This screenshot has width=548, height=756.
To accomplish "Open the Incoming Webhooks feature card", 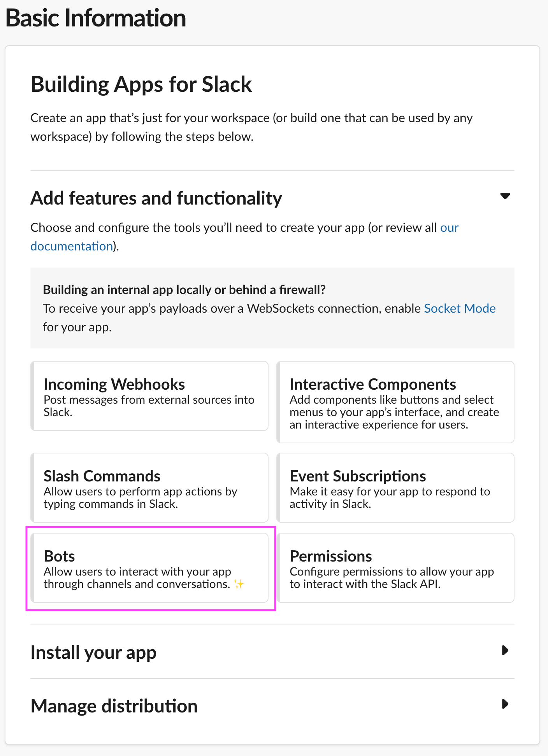I will coord(149,395).
